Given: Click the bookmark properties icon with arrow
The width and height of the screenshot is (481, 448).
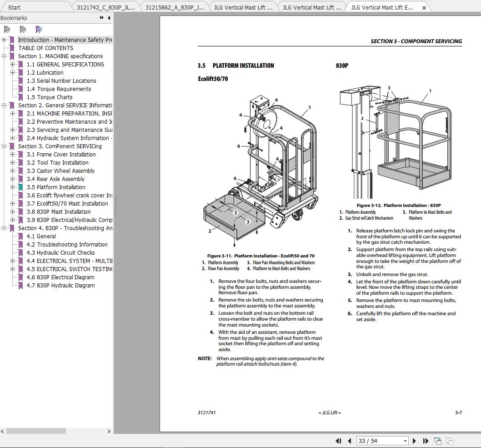Looking at the screenshot, I should click(39, 30).
